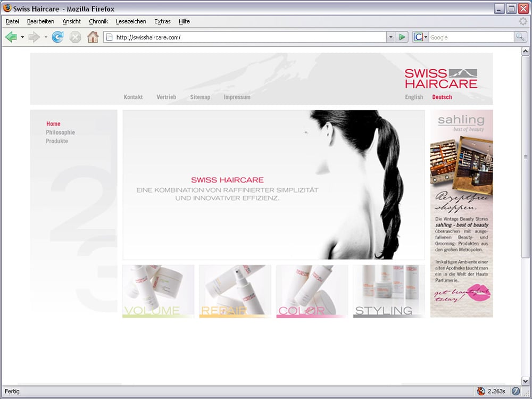Image resolution: width=532 pixels, height=399 pixels.
Task: Open the Bearbeiten menu
Action: 41,21
